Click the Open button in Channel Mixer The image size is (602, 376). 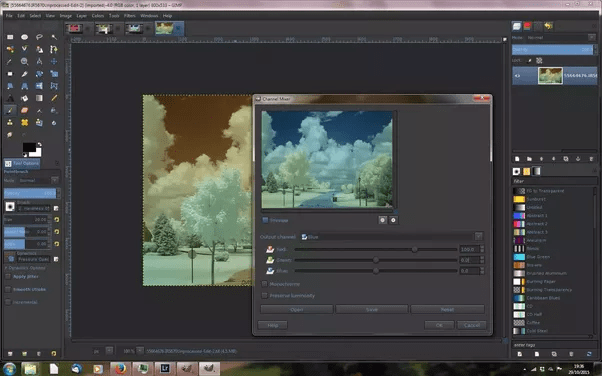click(x=296, y=309)
